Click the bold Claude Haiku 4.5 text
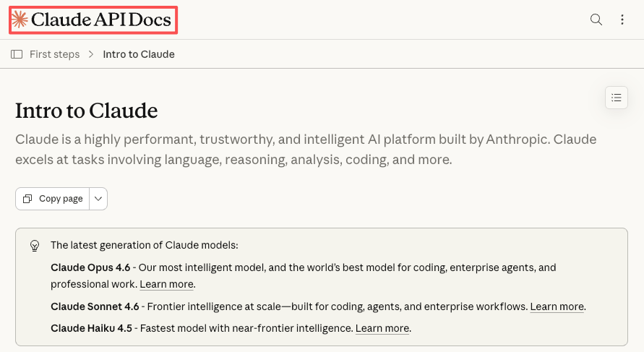The height and width of the screenshot is (352, 644). pyautogui.click(x=90, y=328)
